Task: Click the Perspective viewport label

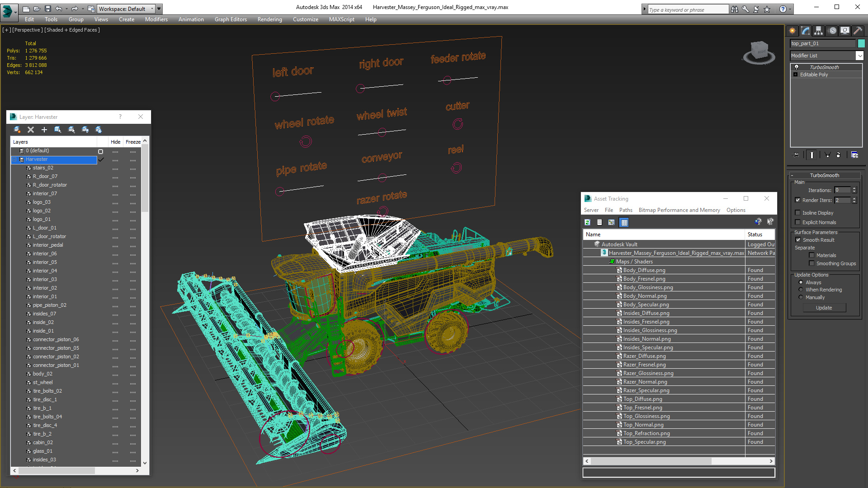Action: pos(28,30)
